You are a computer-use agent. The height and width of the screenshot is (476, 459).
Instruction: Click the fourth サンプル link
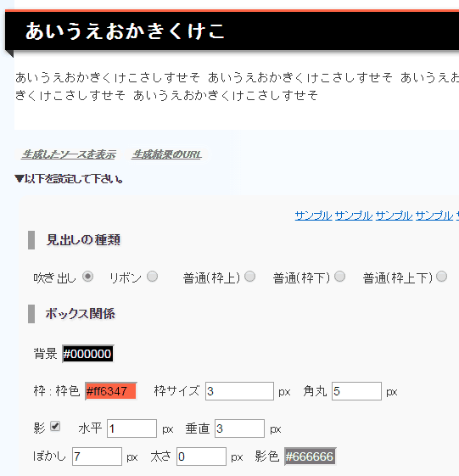tap(434, 216)
